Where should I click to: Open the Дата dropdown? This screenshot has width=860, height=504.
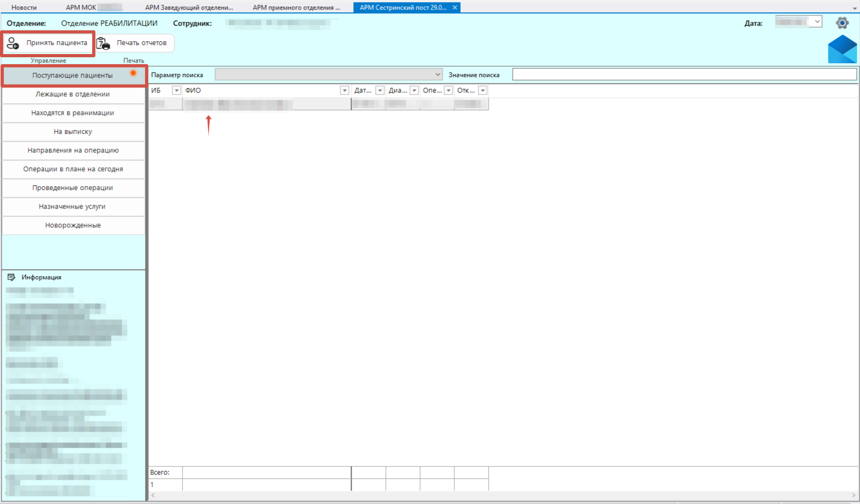tap(817, 22)
